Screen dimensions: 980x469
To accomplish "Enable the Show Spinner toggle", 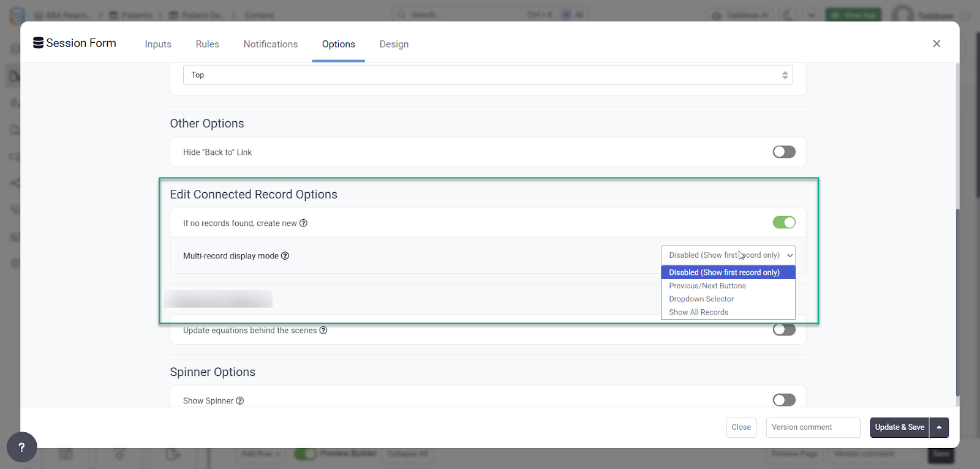I will pos(783,400).
